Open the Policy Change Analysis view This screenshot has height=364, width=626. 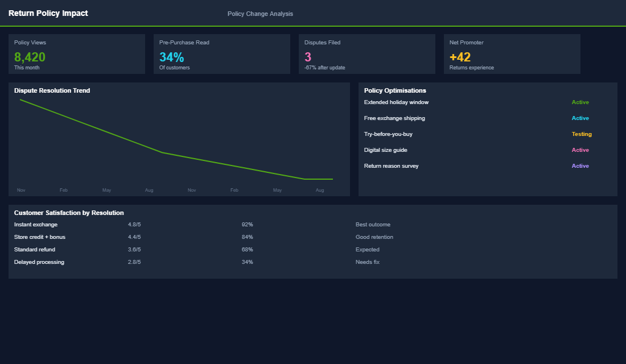pyautogui.click(x=260, y=13)
